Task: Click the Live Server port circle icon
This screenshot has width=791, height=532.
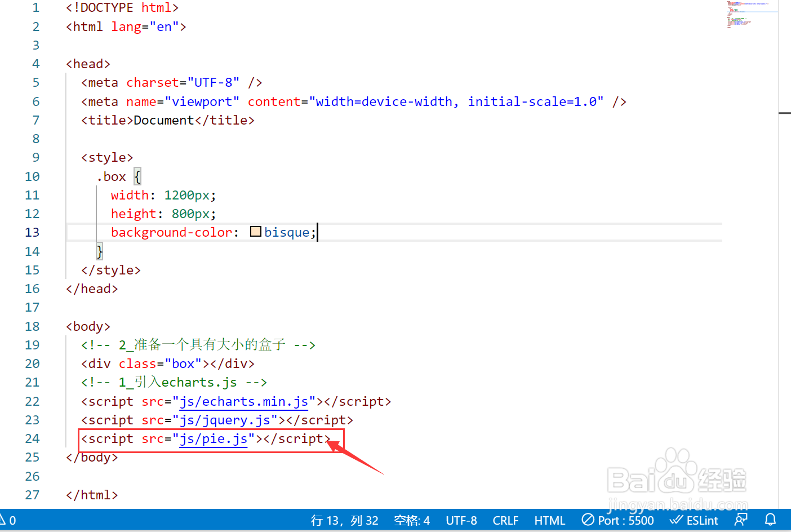Action: pos(588,520)
